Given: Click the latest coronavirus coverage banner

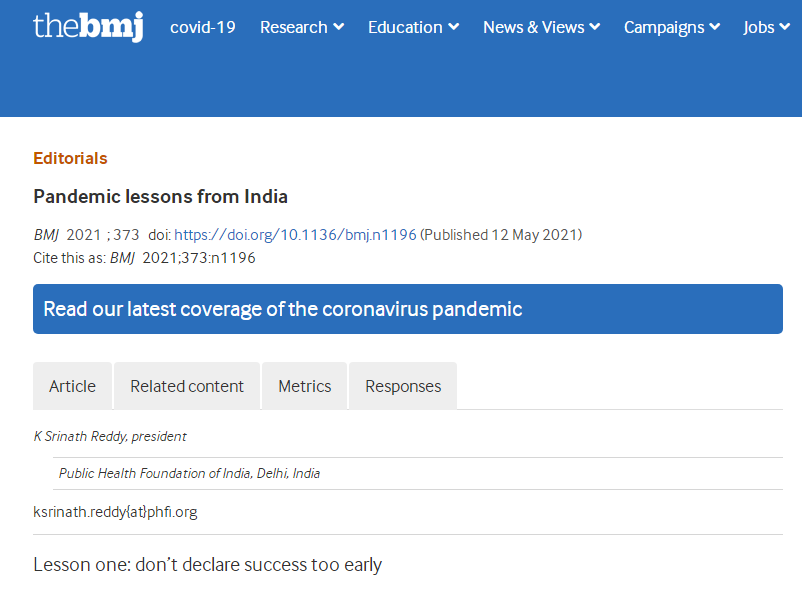Looking at the screenshot, I should 407,309.
